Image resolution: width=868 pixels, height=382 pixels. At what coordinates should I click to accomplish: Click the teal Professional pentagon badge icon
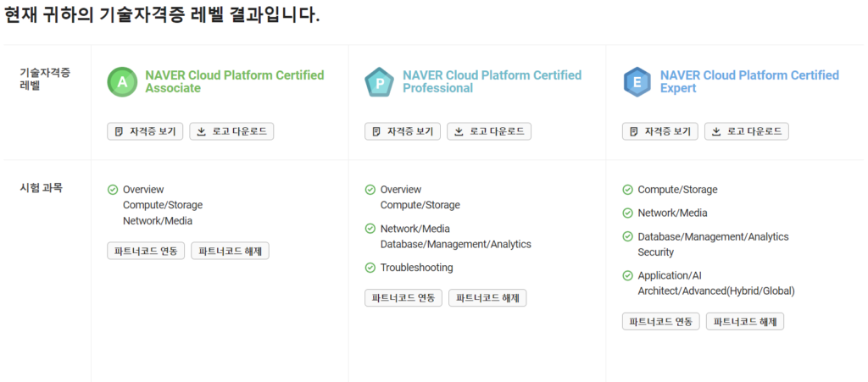click(x=379, y=82)
